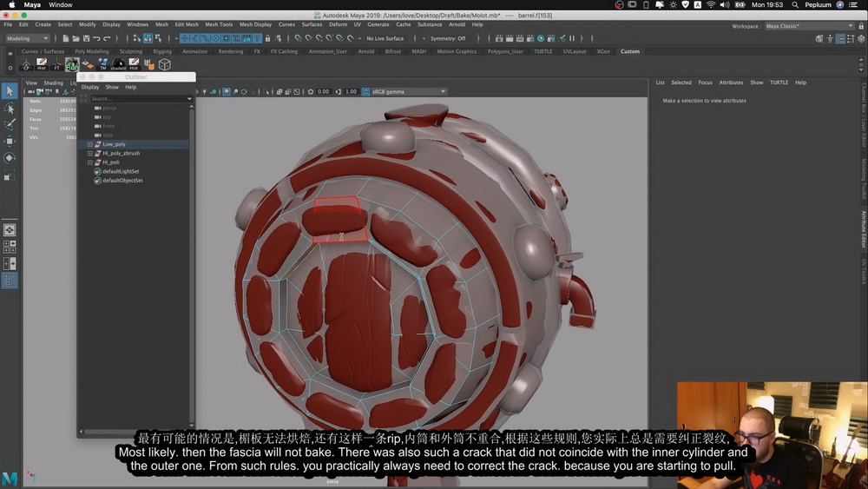This screenshot has height=489, width=868.
Task: Click the New Scene icon
Action: (65, 38)
